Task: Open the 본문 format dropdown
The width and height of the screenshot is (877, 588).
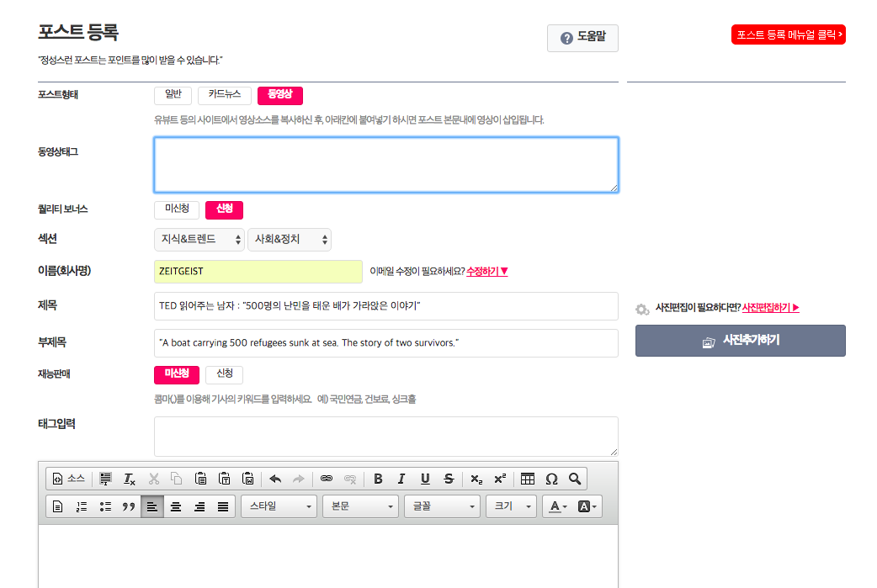Action: pyautogui.click(x=361, y=506)
